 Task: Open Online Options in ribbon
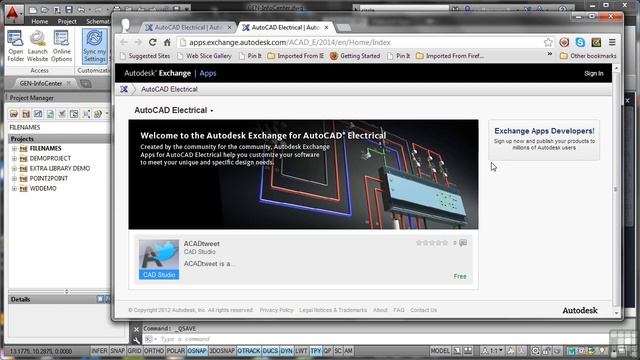point(62,47)
